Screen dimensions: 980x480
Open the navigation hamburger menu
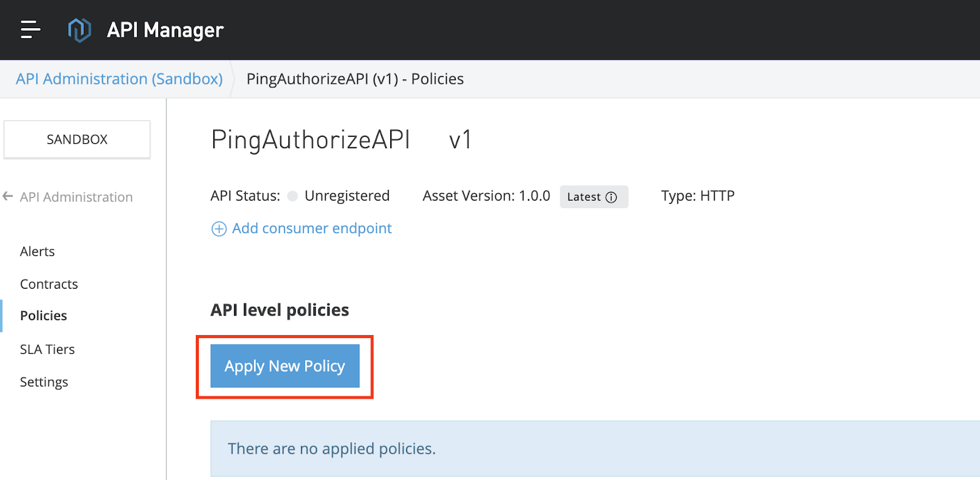(x=29, y=29)
